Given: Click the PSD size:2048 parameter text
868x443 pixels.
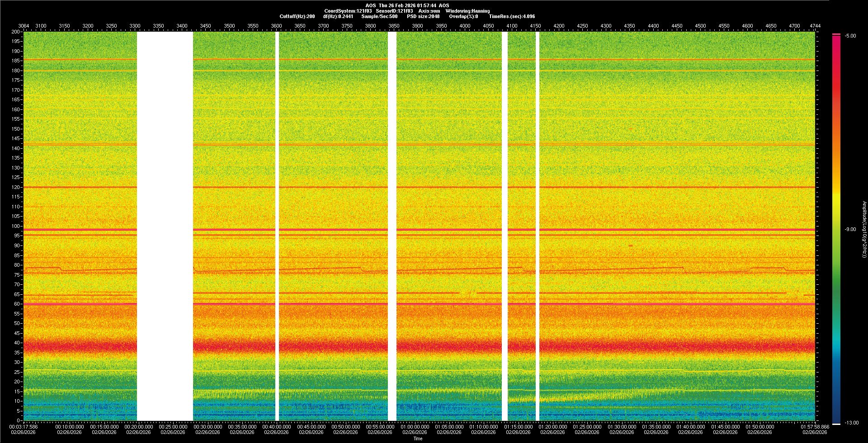Looking at the screenshot, I should coord(423,16).
